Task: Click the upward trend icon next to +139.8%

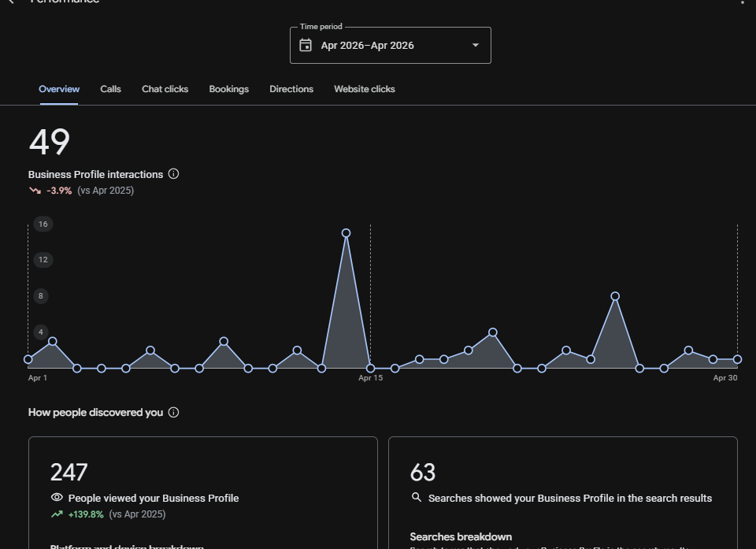Action: (57, 514)
